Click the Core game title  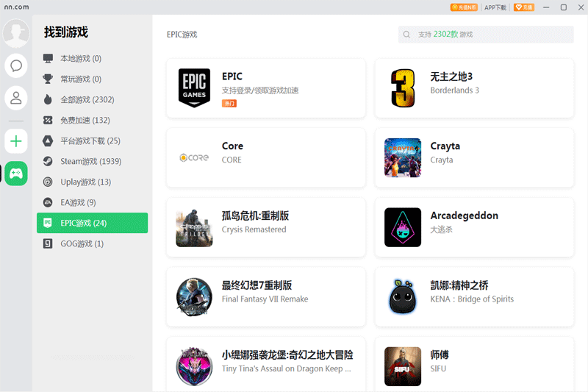pyautogui.click(x=232, y=146)
